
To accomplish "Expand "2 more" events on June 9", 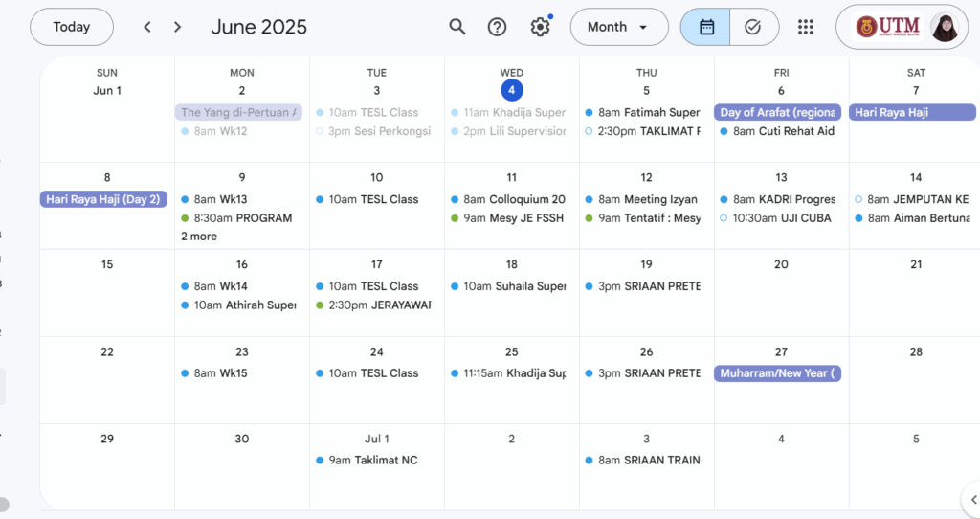I will [199, 237].
